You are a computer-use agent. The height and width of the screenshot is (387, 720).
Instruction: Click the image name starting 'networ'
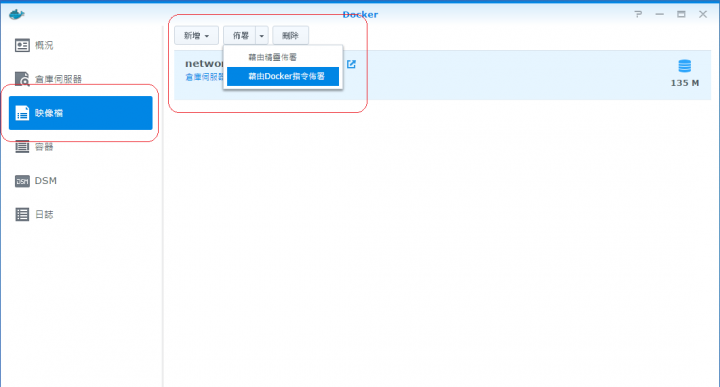click(204, 63)
